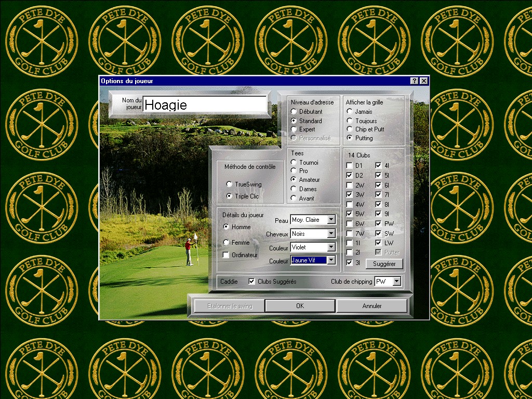Cancel with the Annuler button
The width and height of the screenshot is (532, 399).
[x=372, y=305]
